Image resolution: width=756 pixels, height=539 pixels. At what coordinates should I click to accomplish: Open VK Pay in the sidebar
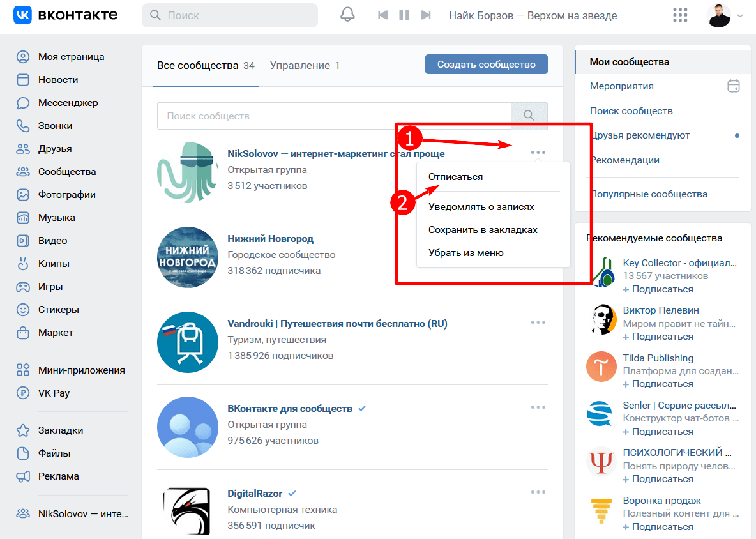pos(54,393)
